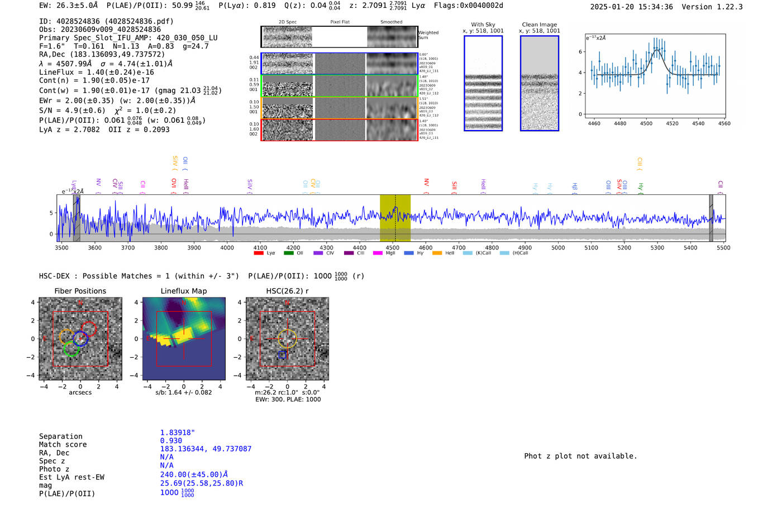Click the Est LyA rest-EW value 240.00(±45.00)Å

coord(194,475)
